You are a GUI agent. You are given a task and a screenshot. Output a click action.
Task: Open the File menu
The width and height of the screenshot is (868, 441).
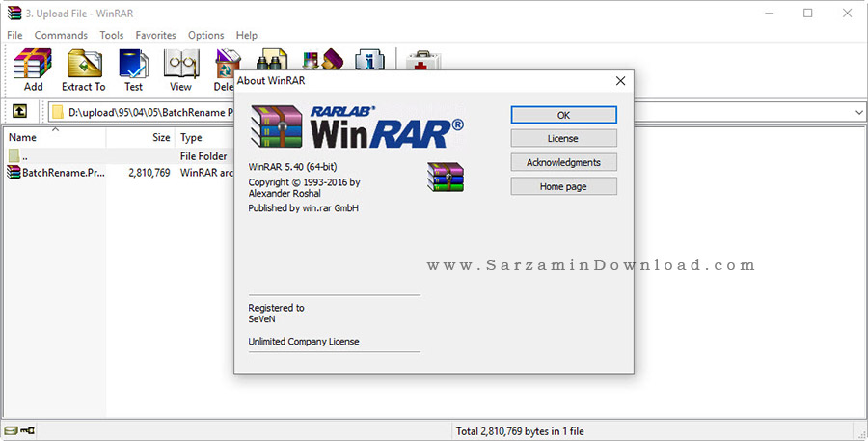(x=14, y=35)
